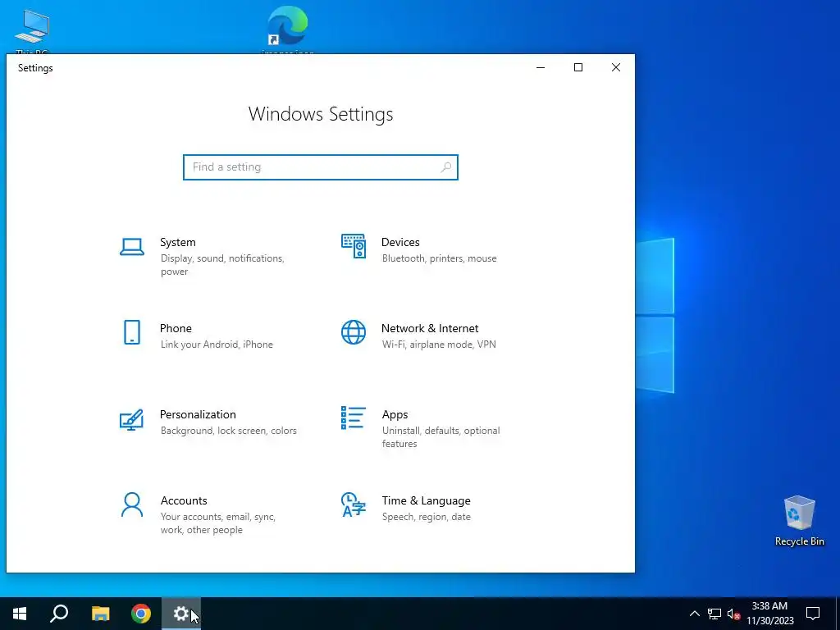Launch File Explorer from the taskbar
Screen dimensions: 840x630
pos(100,614)
